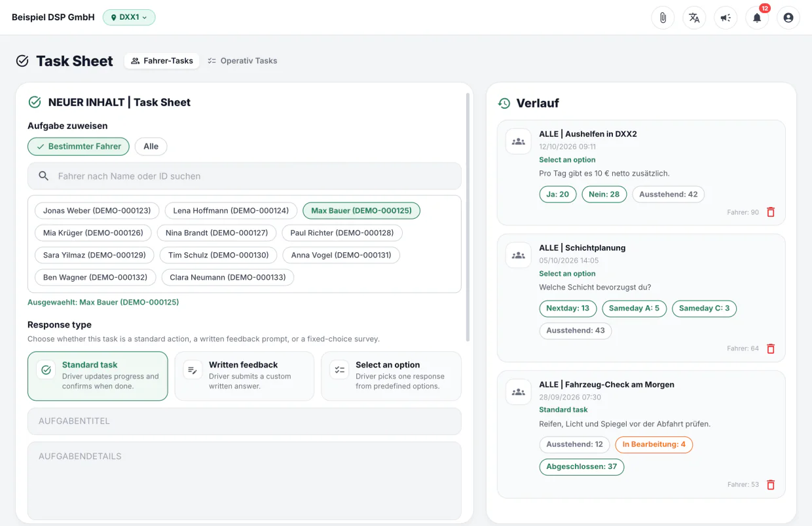The height and width of the screenshot is (526, 812).
Task: Delete the Schichtplanung history entry
Action: coord(771,348)
